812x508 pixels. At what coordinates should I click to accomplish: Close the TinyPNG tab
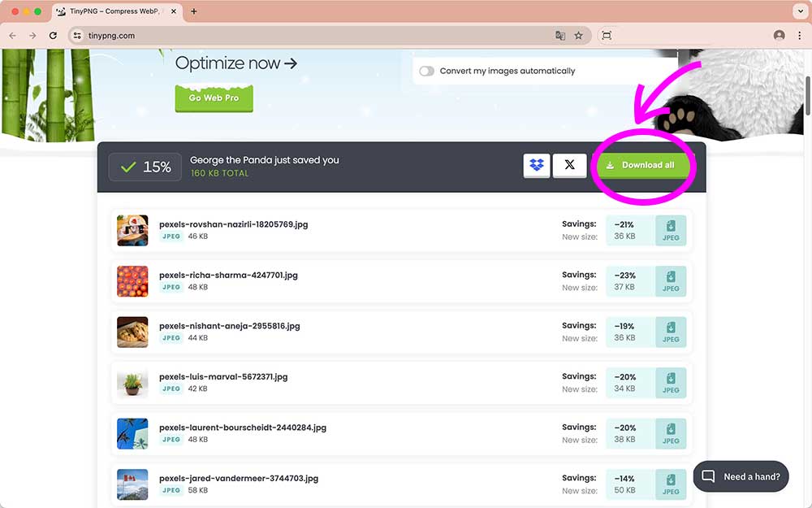pos(174,11)
